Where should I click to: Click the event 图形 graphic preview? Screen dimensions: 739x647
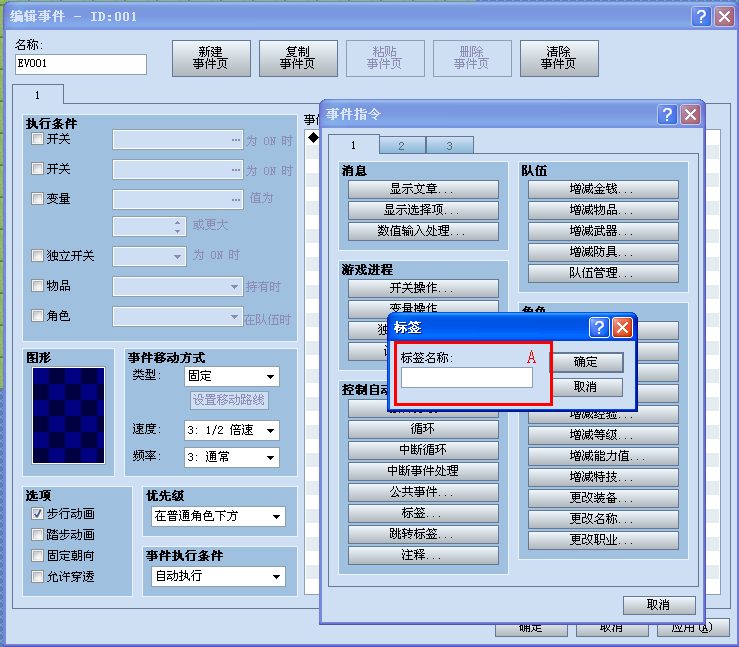click(x=68, y=415)
